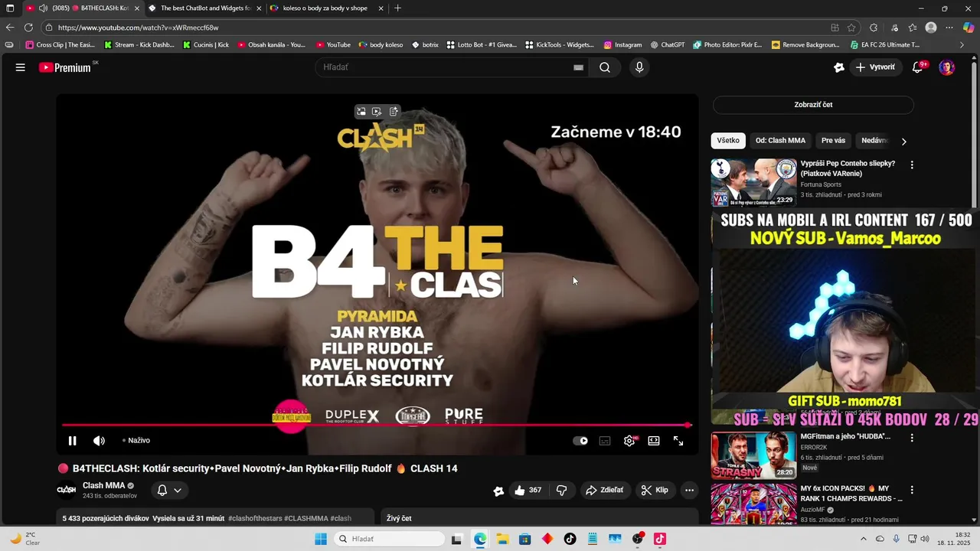The width and height of the screenshot is (980, 551).
Task: Share the video with Zdieľať
Action: click(x=604, y=491)
